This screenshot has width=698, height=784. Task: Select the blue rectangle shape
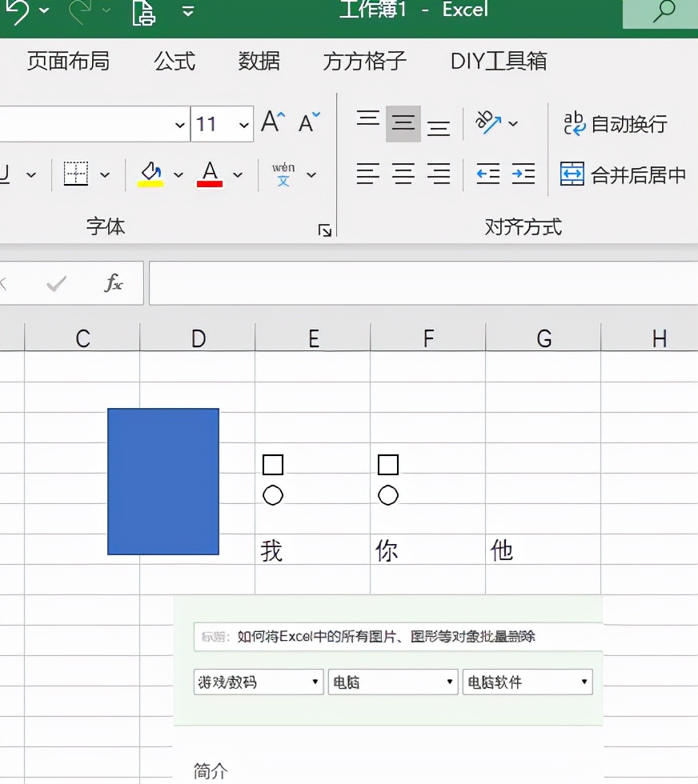[x=162, y=480]
